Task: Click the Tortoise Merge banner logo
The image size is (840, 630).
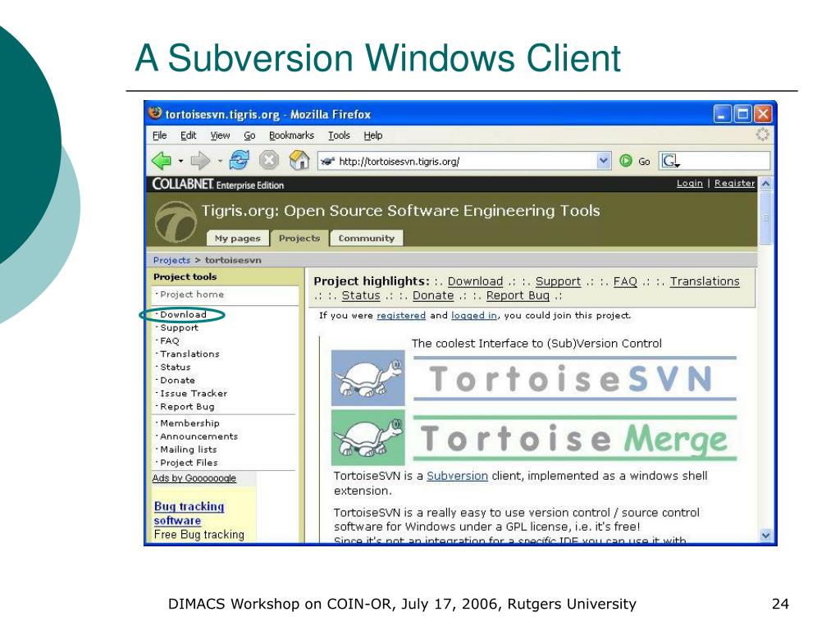Action: [x=575, y=438]
